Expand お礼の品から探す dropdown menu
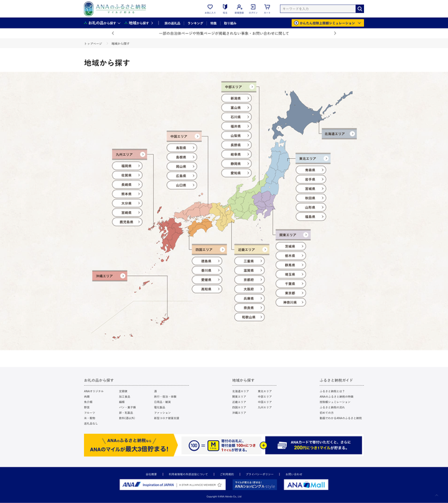The width and height of the screenshot is (448, 503). point(102,23)
